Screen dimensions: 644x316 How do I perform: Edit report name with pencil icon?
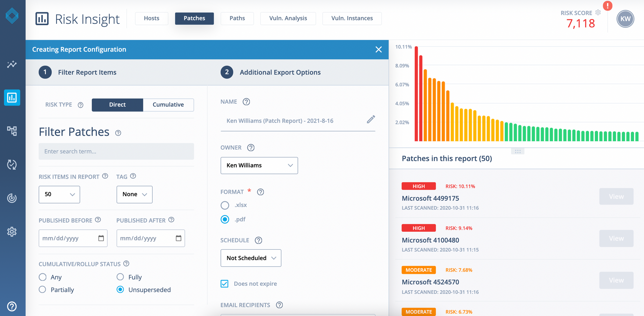(371, 120)
